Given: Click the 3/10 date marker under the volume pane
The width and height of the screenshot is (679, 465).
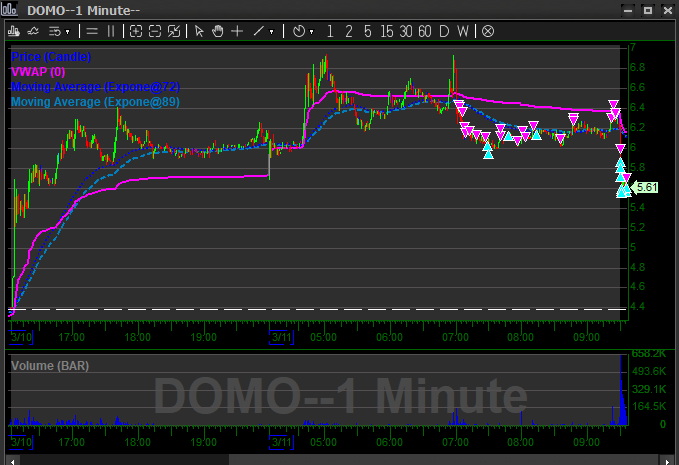Looking at the screenshot, I should [21, 442].
